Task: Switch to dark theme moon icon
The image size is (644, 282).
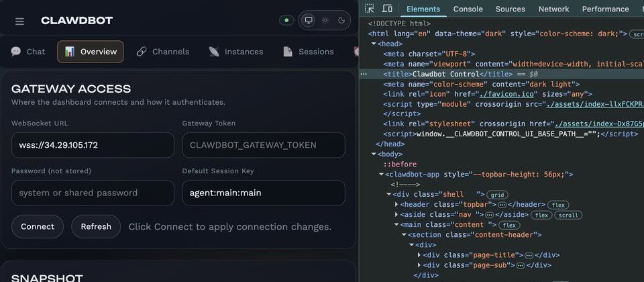Action: 341,20
